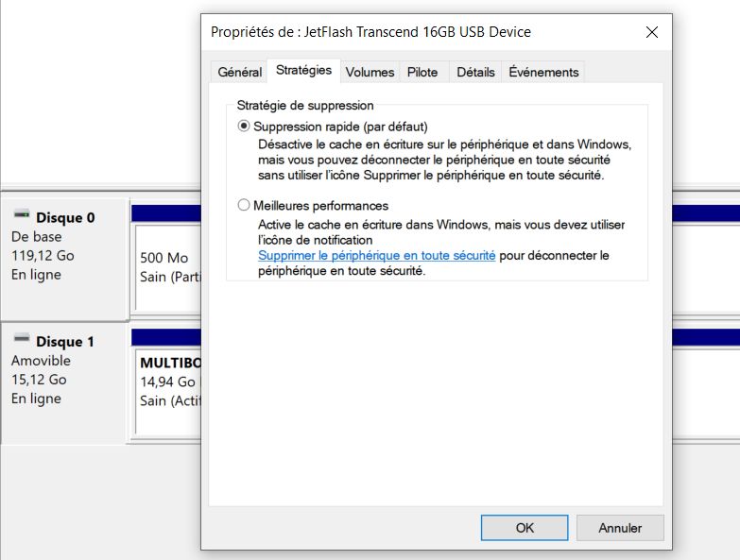Click the En ligne status of Disque 0
740x560 pixels.
36,275
